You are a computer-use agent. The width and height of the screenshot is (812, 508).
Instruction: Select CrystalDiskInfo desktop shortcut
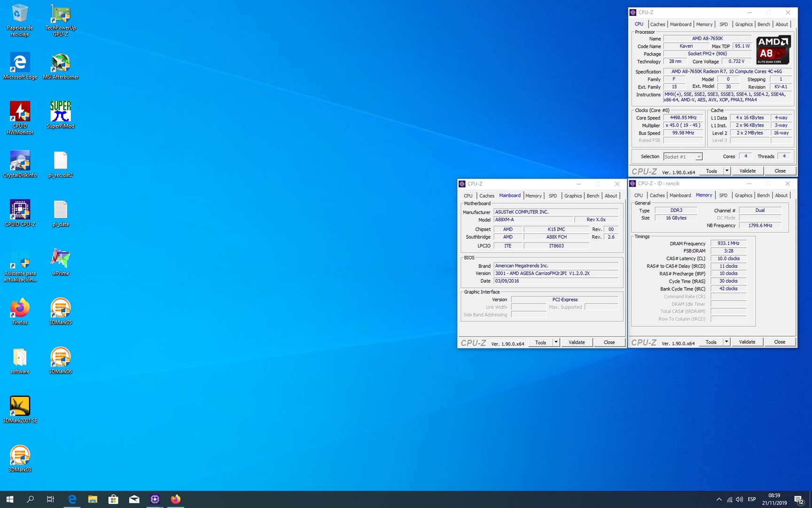(x=20, y=164)
